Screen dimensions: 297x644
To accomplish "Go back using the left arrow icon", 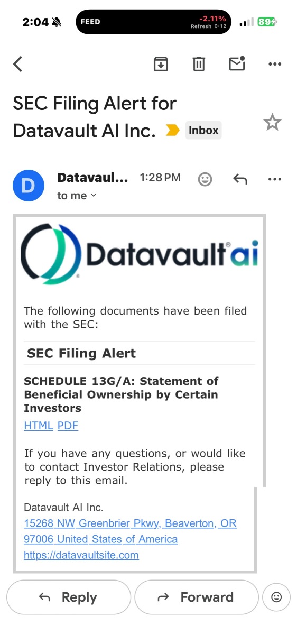I will pos(18,64).
